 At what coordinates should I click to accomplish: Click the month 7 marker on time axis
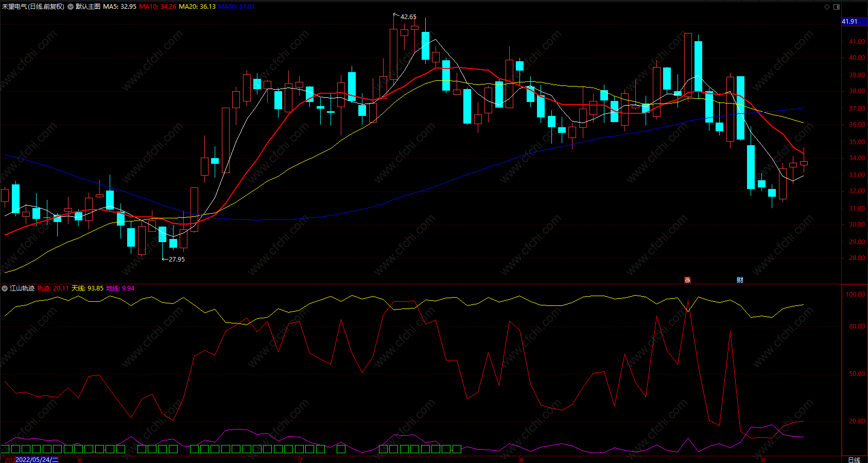(301, 460)
